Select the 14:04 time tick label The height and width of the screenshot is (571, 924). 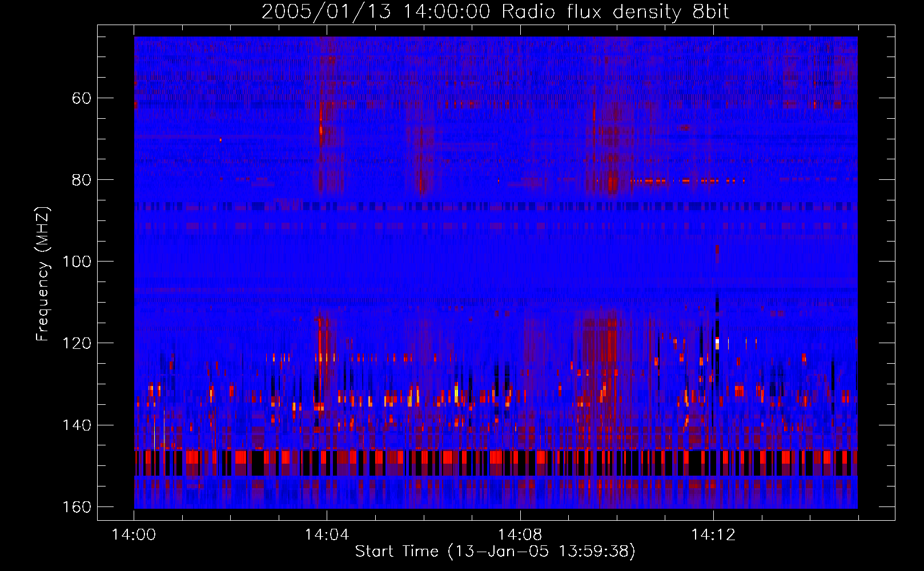tap(327, 535)
